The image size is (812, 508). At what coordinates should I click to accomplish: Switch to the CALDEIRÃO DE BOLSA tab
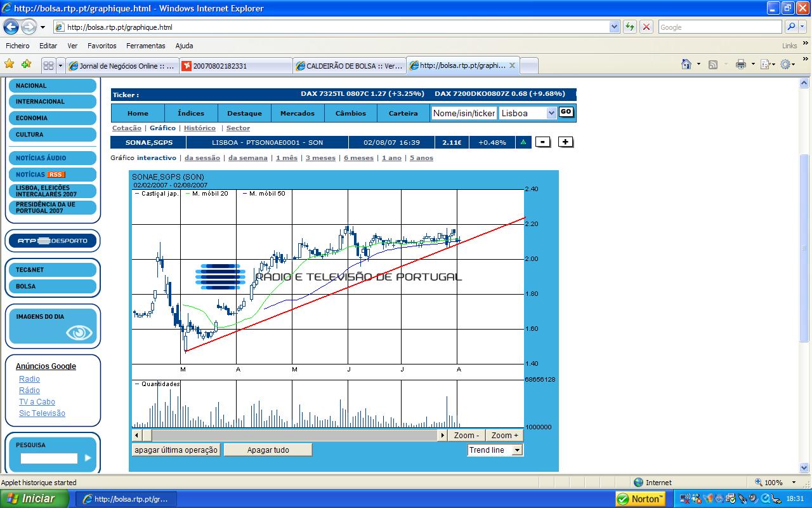tap(349, 65)
